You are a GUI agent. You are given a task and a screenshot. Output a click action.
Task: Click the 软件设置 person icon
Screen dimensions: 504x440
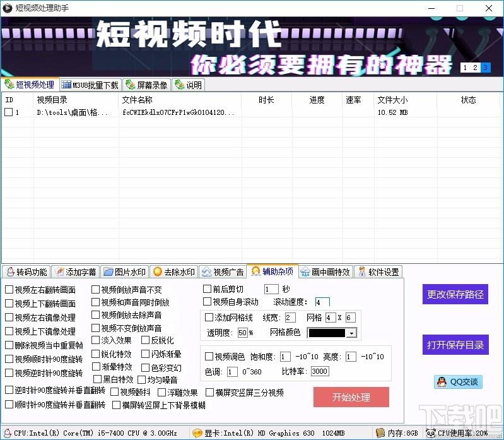click(362, 272)
